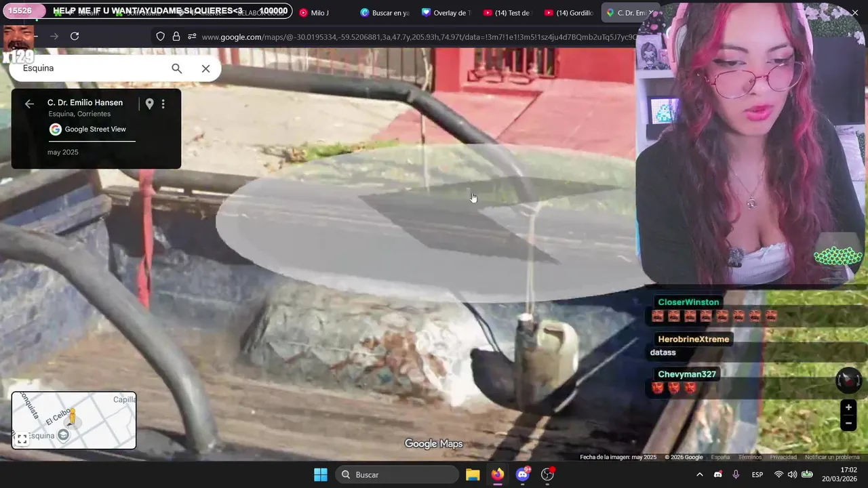Image resolution: width=868 pixels, height=488 pixels.
Task: Expand the hidden system tray icons chevron
Action: click(700, 474)
